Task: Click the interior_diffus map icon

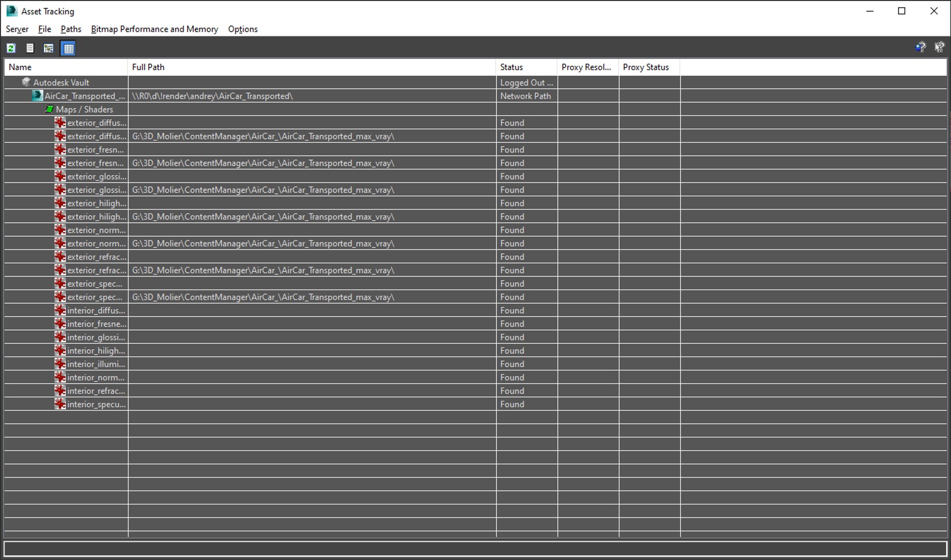Action: pos(60,310)
